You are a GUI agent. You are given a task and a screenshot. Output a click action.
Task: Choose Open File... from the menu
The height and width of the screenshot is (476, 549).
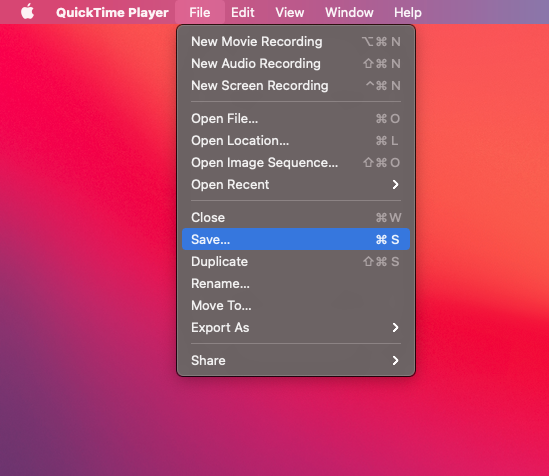point(296,119)
